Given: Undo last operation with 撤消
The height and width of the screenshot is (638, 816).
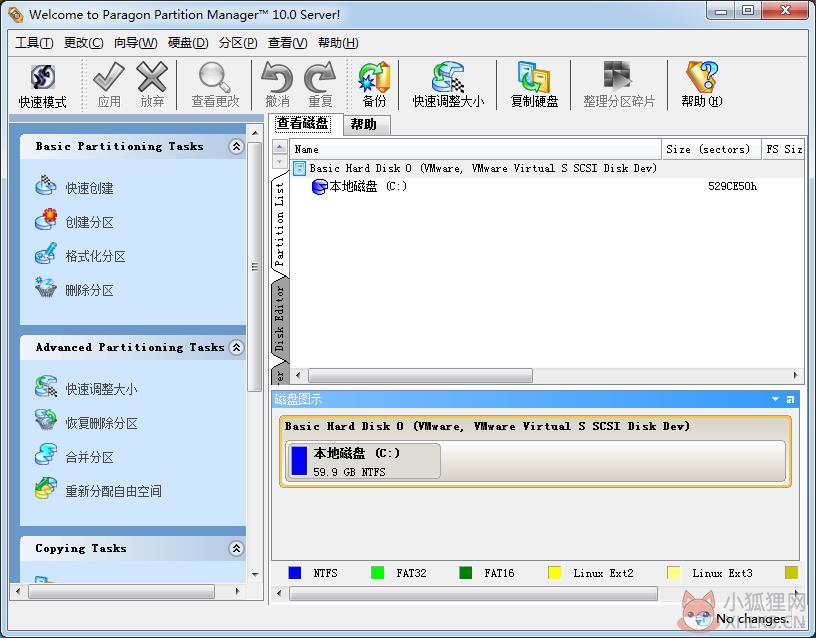Looking at the screenshot, I should (x=277, y=85).
